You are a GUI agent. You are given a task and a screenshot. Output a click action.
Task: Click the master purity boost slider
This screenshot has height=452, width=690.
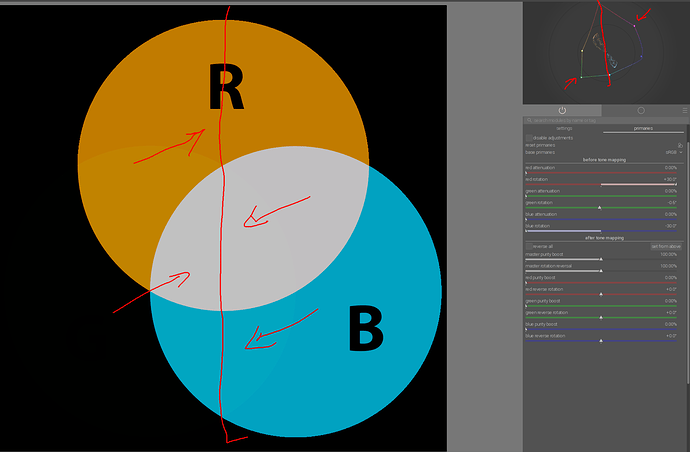(601, 259)
